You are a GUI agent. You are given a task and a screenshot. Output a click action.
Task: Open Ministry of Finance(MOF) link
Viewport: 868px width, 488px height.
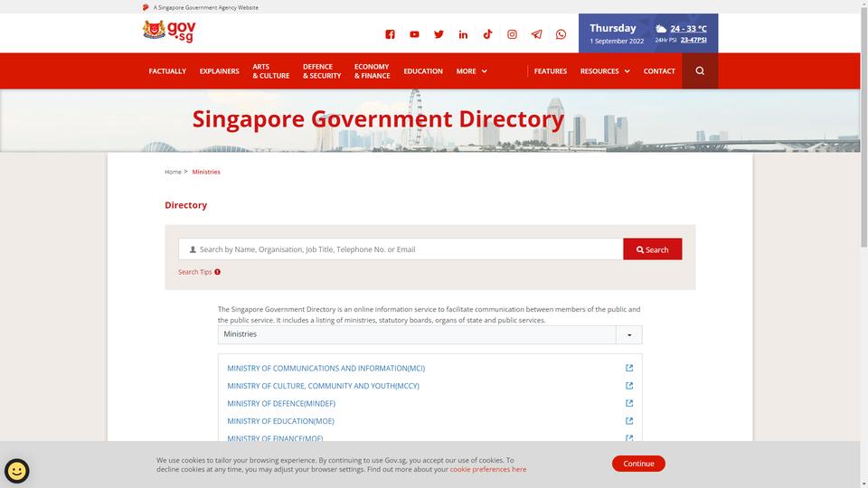(x=275, y=438)
